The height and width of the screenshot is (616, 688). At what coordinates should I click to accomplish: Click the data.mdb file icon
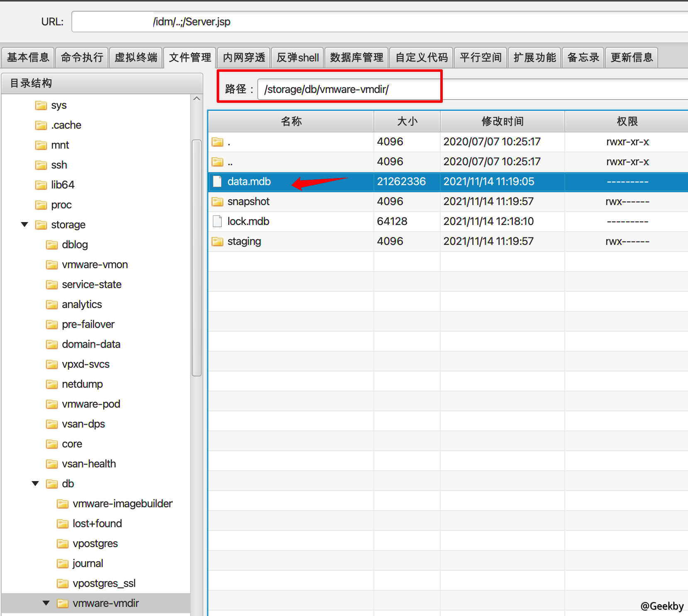tap(217, 181)
